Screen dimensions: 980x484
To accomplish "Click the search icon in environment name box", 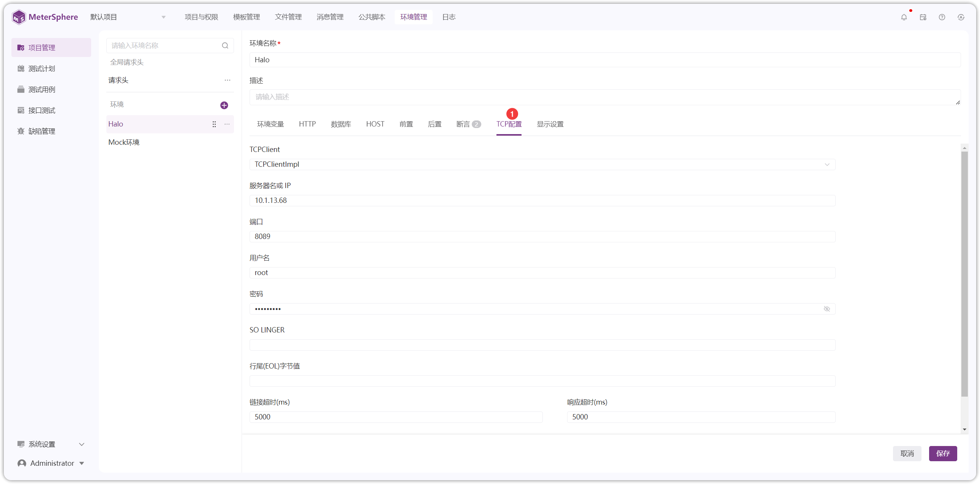I will (x=225, y=46).
